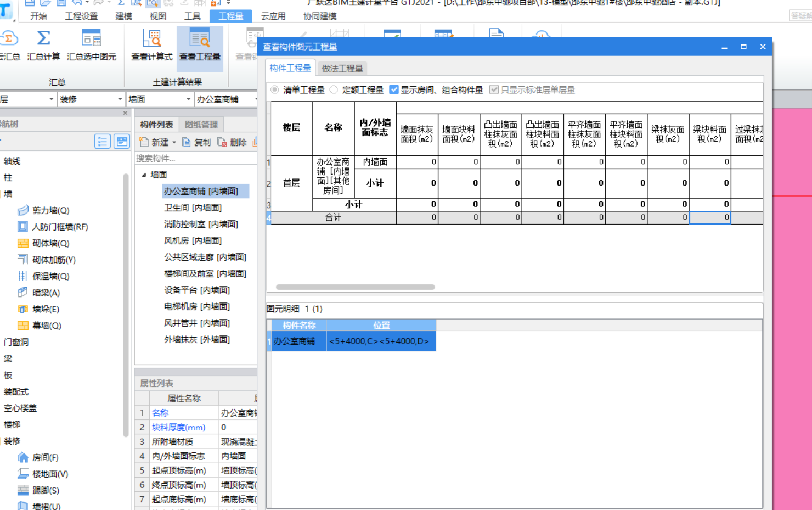Select 风机房 [内墙面] component

point(193,240)
